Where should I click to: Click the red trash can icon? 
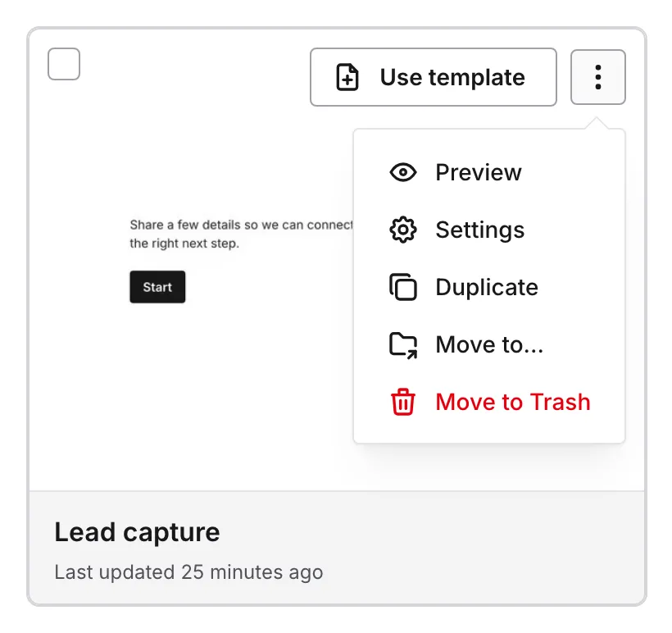[x=403, y=402]
